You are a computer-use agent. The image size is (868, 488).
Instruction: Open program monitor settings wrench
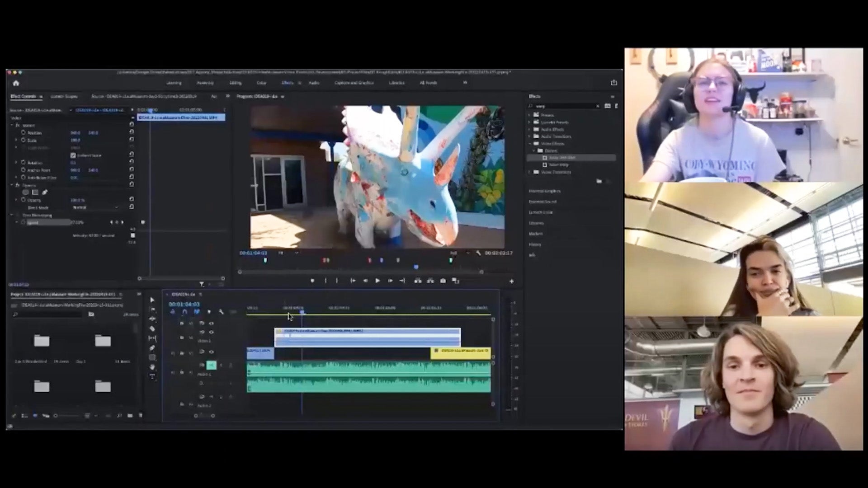(x=478, y=253)
